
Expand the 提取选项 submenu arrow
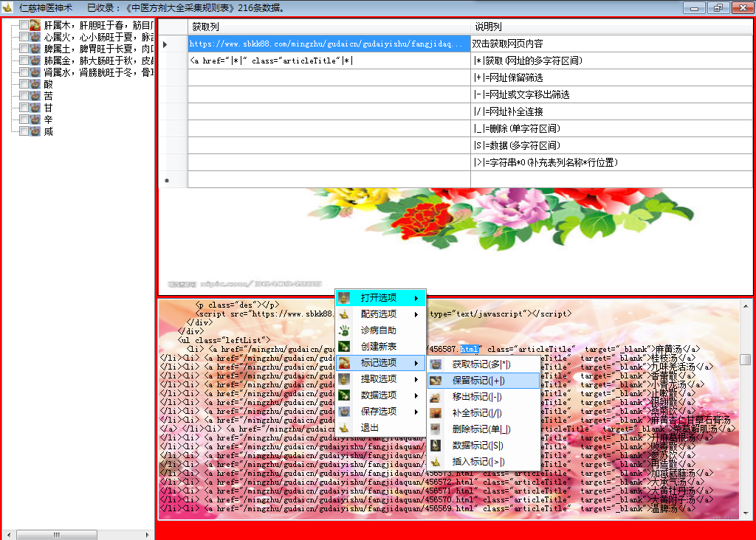tap(416, 379)
